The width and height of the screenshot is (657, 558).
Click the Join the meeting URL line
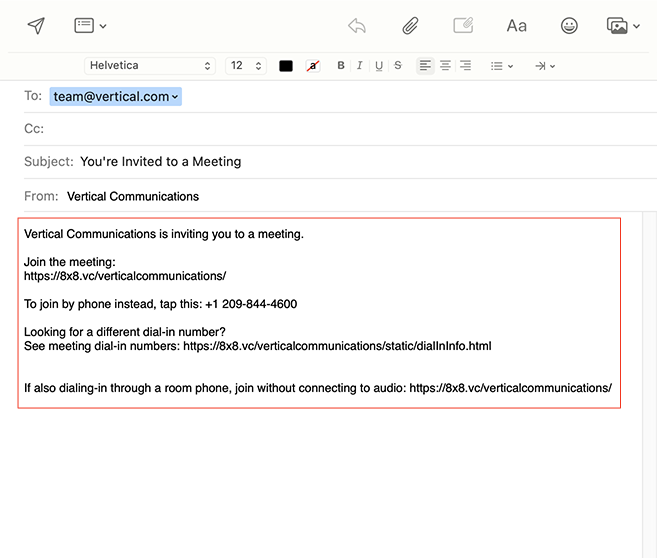coord(125,276)
